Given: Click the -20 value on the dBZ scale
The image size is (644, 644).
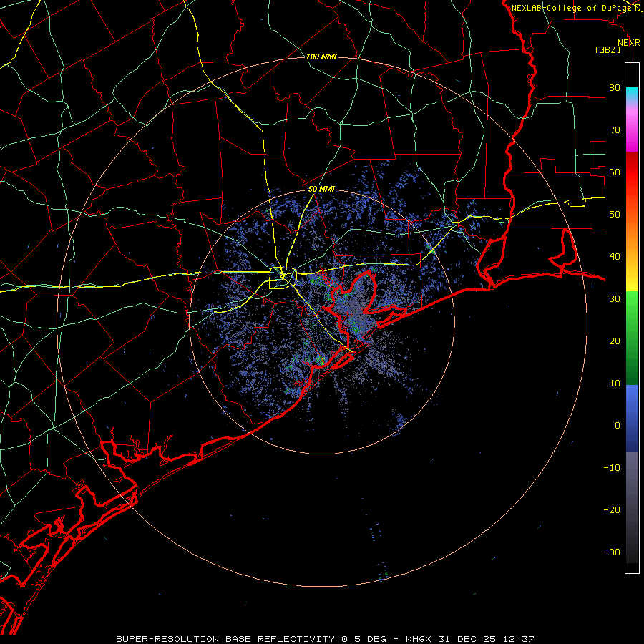Looking at the screenshot, I should 612,510.
